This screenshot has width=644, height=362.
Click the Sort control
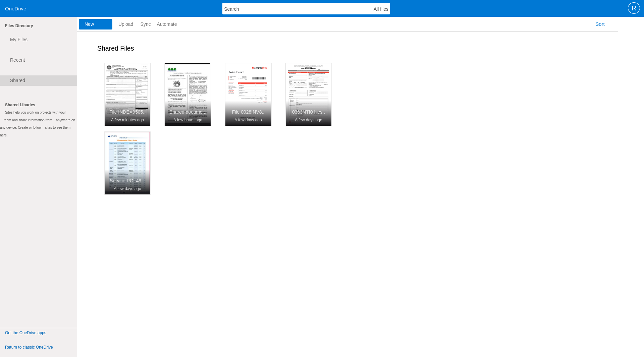600,24
